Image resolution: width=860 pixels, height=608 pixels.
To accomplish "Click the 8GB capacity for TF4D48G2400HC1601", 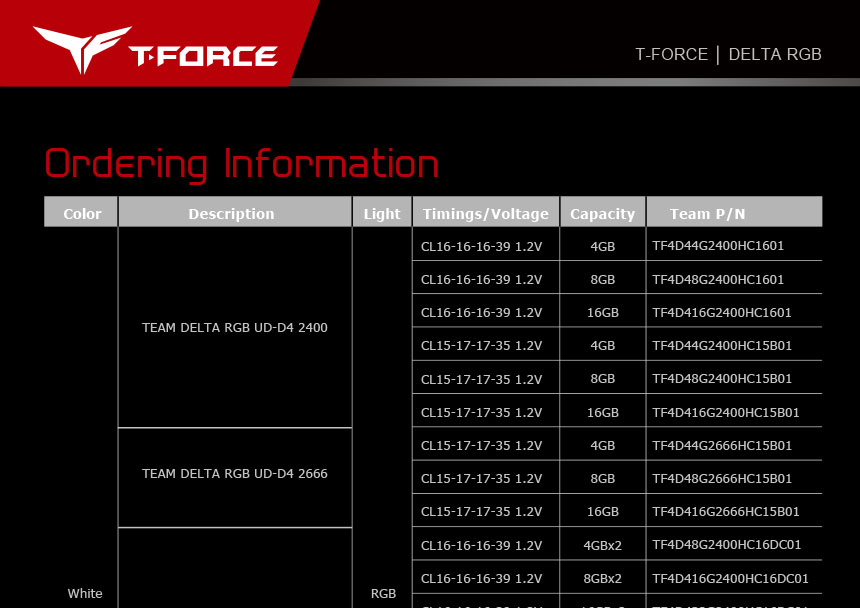I will click(x=603, y=279).
